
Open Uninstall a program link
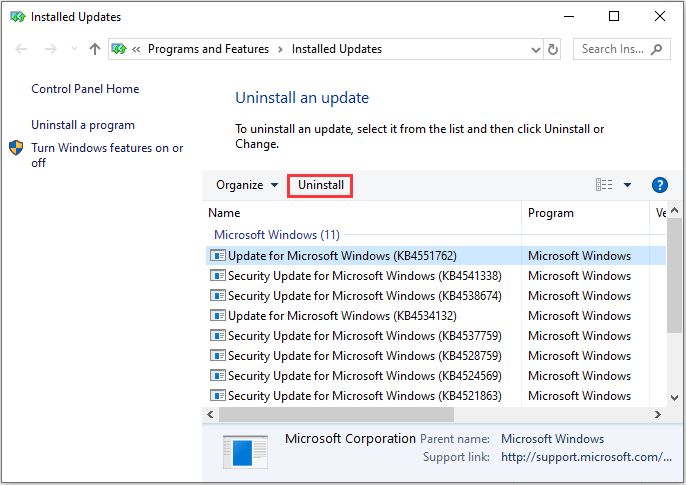point(83,125)
